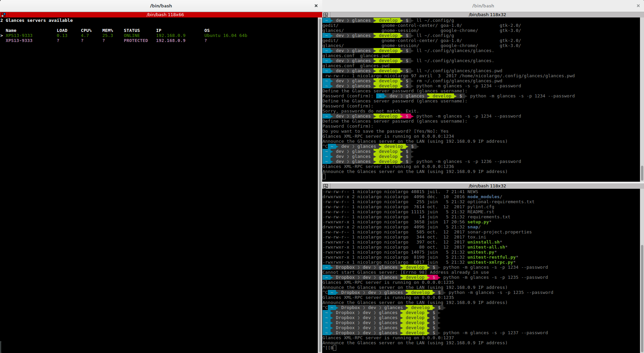Click the LOAD value 0.13 of the selected server
The width and height of the screenshot is (644, 353).
[x=62, y=35]
